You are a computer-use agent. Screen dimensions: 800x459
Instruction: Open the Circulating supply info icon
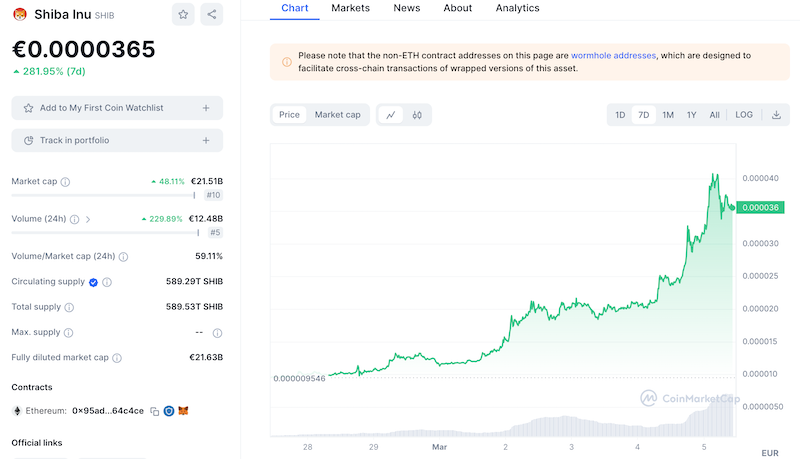pyautogui.click(x=107, y=282)
